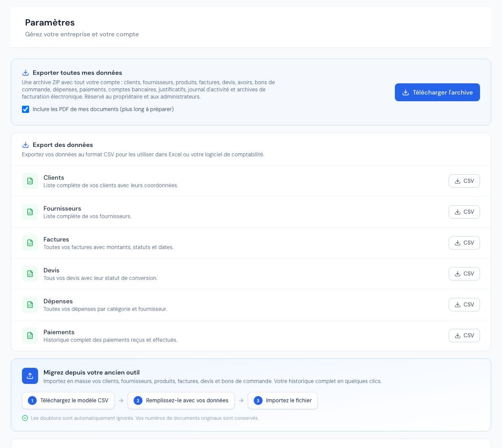Viewport: 502px width, 448px height.
Task: Click the Dépenses row title
Action: 58,301
